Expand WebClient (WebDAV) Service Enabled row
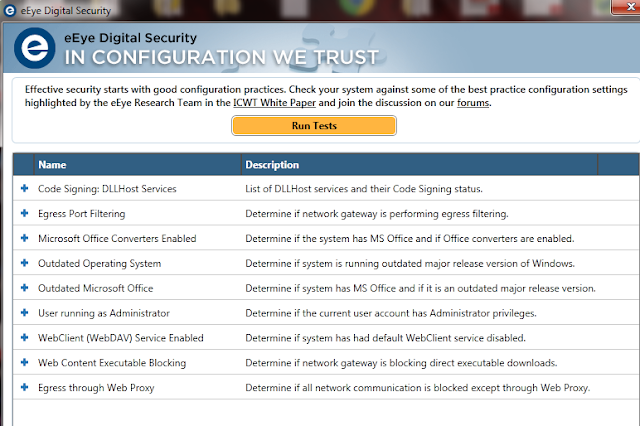This screenshot has width=640, height=426. click(24, 337)
